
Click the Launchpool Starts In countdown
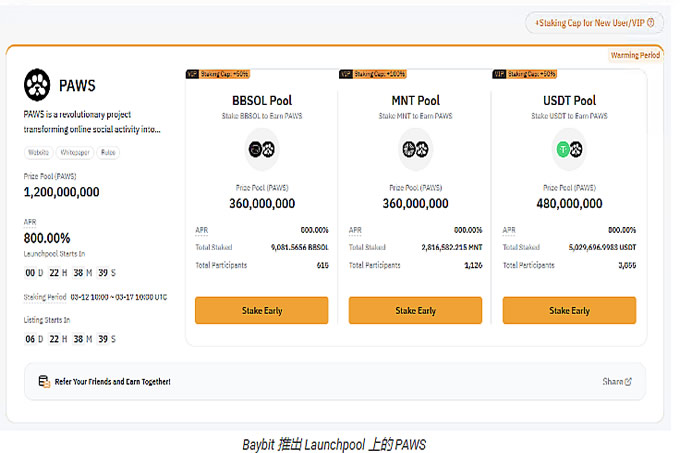tap(70, 273)
